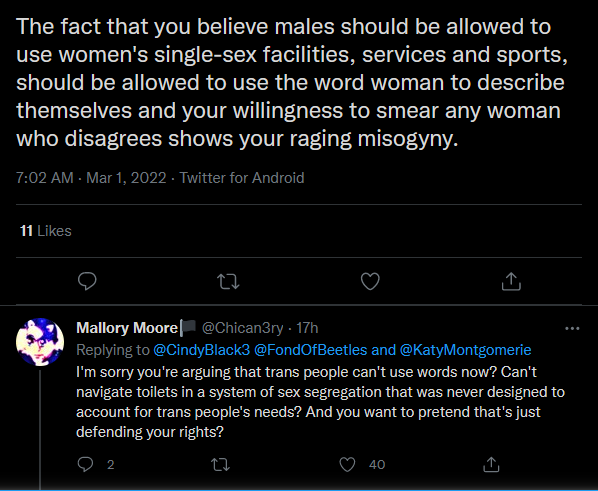Screen dimensions: 598x491
Task: Click the Mallory Moore display name
Action: (127, 328)
